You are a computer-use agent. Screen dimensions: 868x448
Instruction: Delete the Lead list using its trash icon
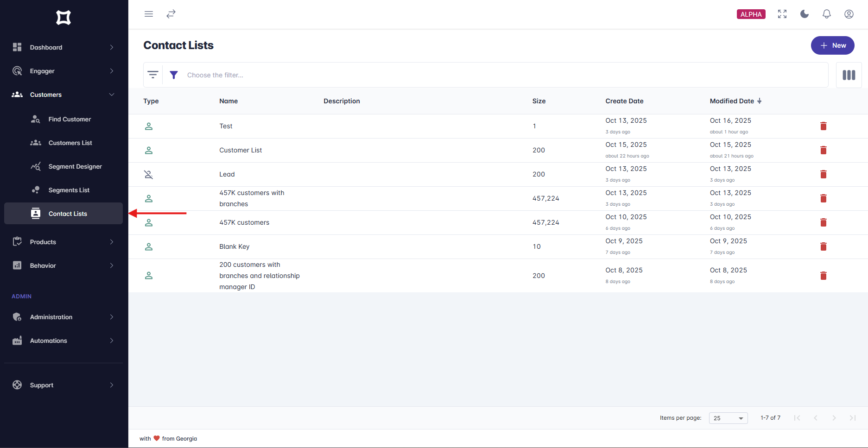(x=824, y=174)
